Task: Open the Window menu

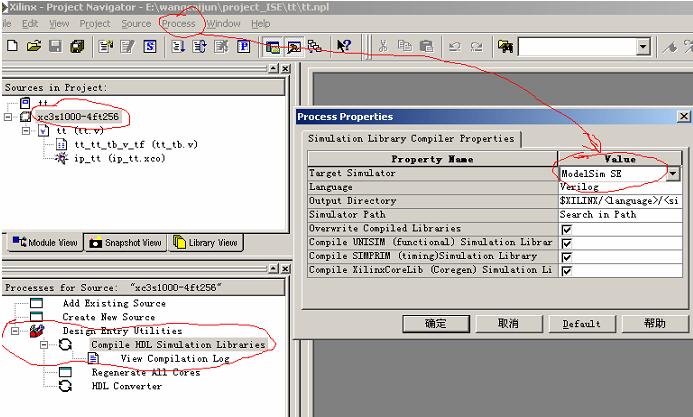Action: tap(224, 23)
